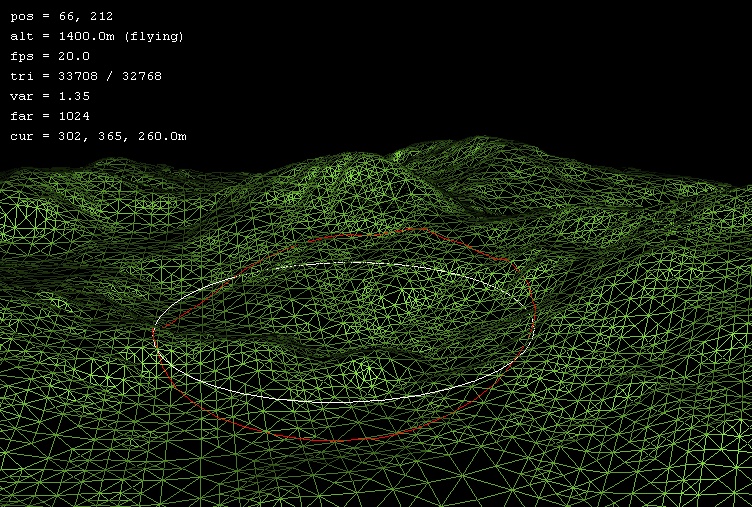Click the 'alt' altitude readout label

pos(21,36)
